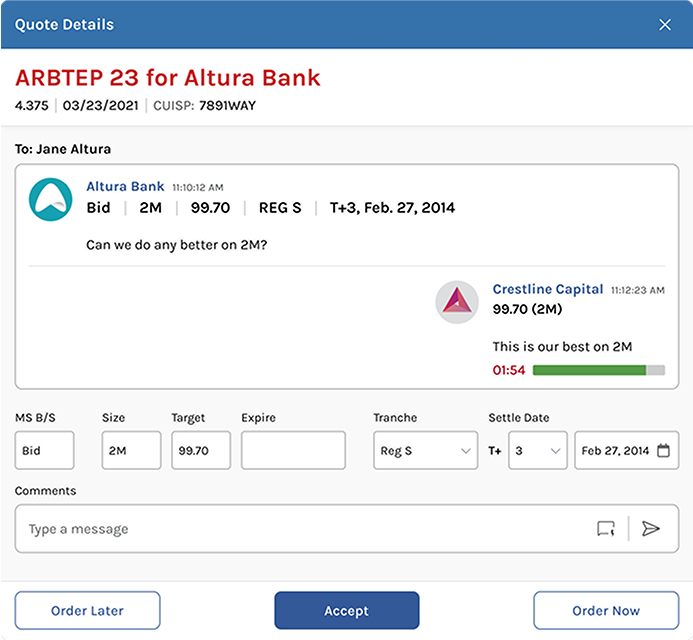
Task: Select the Target price field
Action: tap(200, 451)
